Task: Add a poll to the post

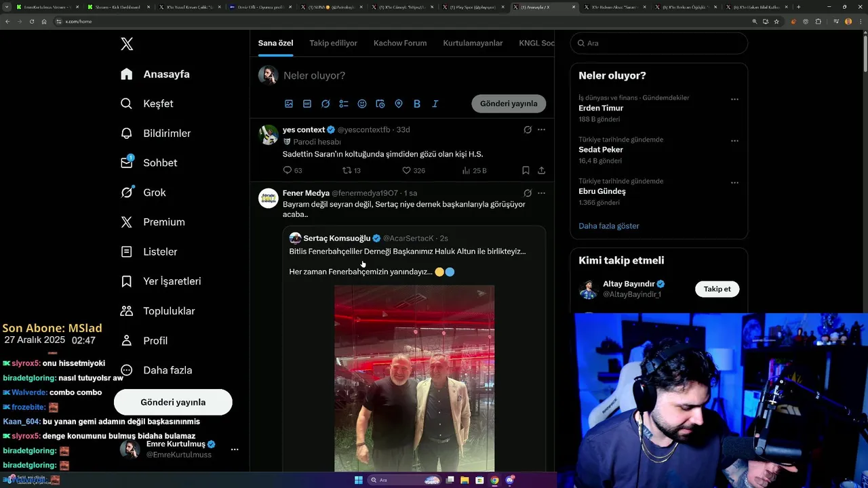Action: coord(344,104)
